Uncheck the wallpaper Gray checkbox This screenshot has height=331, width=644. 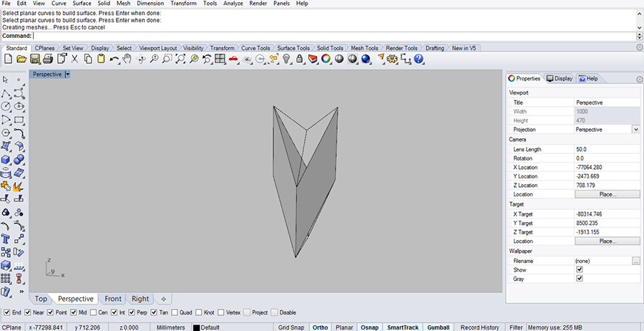click(580, 279)
